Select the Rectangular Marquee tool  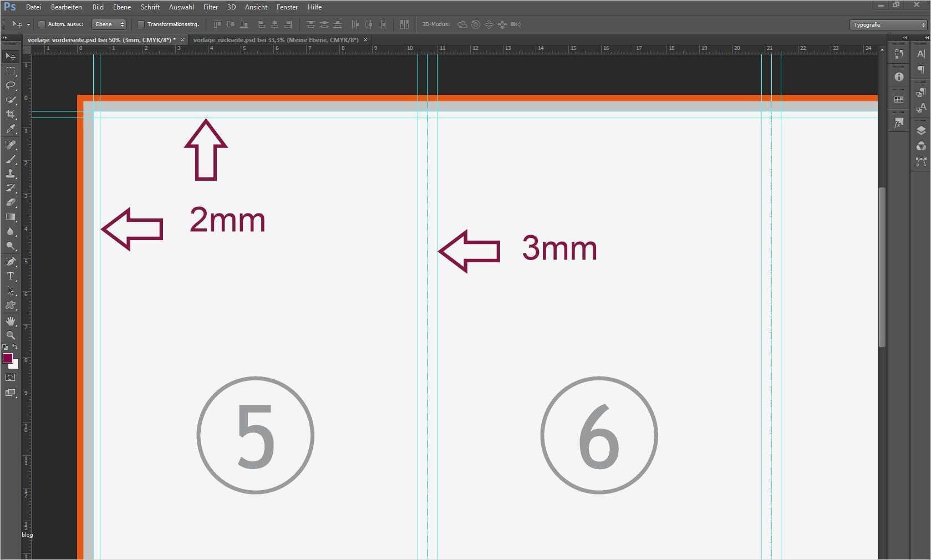click(x=11, y=71)
